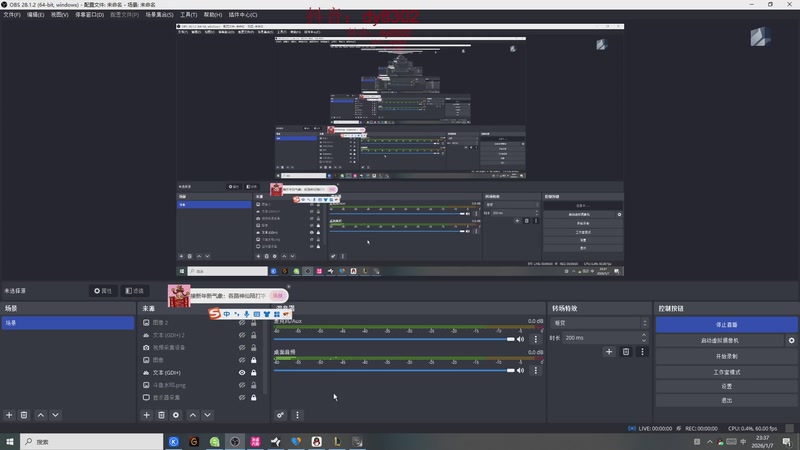The image size is (800, 450).
Task: Move source up in sources list
Action: [x=193, y=415]
